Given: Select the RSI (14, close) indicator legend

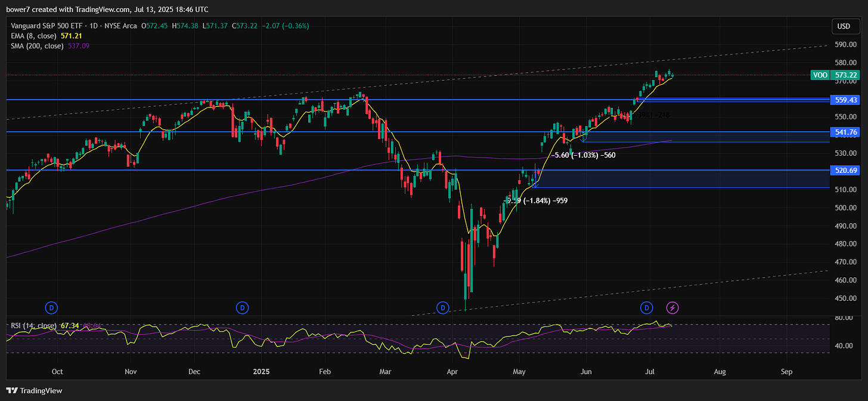Looking at the screenshot, I should [33, 326].
